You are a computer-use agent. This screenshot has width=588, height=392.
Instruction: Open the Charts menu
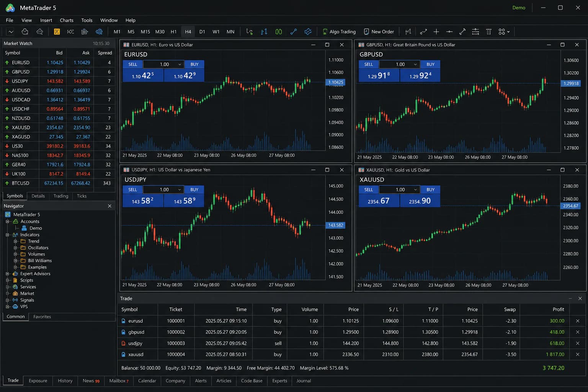point(67,20)
